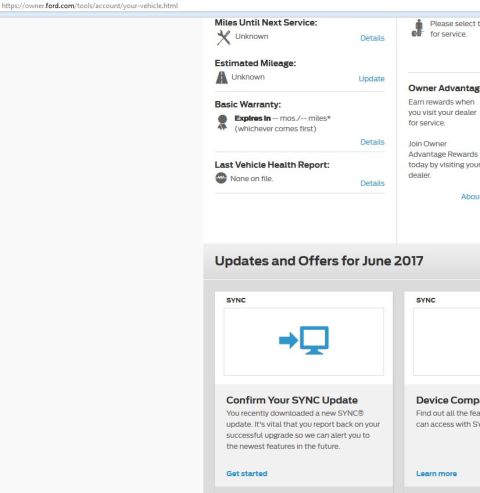Viewport: 480px width, 493px height.
Task: Click the road icon under Estimated Mileage
Action: pos(222,77)
